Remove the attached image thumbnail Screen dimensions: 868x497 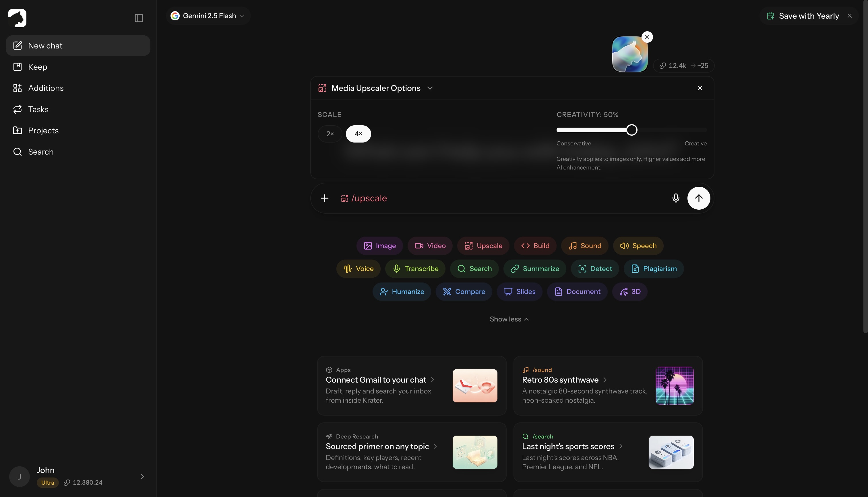(x=647, y=37)
